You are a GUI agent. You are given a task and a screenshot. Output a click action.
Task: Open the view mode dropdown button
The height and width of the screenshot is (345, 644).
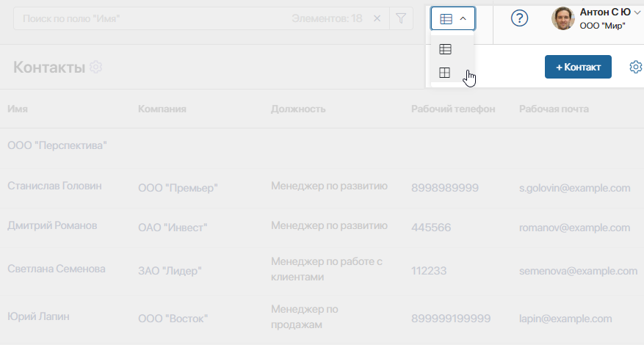click(452, 18)
